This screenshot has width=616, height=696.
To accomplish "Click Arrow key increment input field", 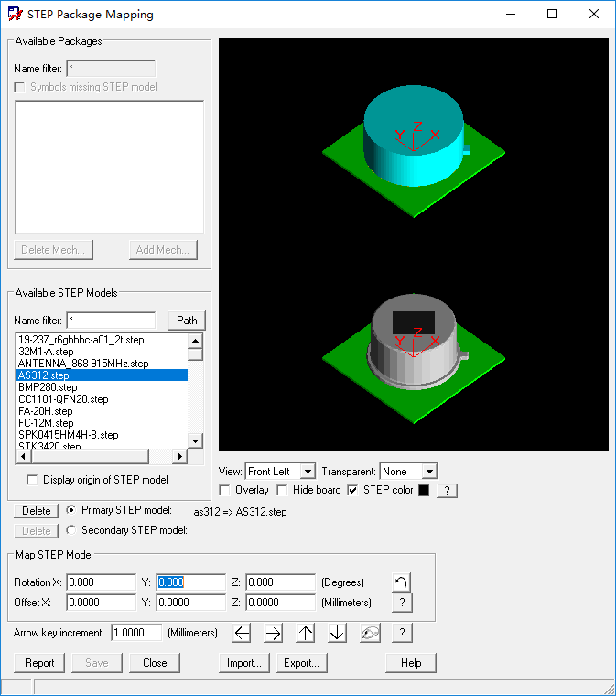I will click(136, 633).
